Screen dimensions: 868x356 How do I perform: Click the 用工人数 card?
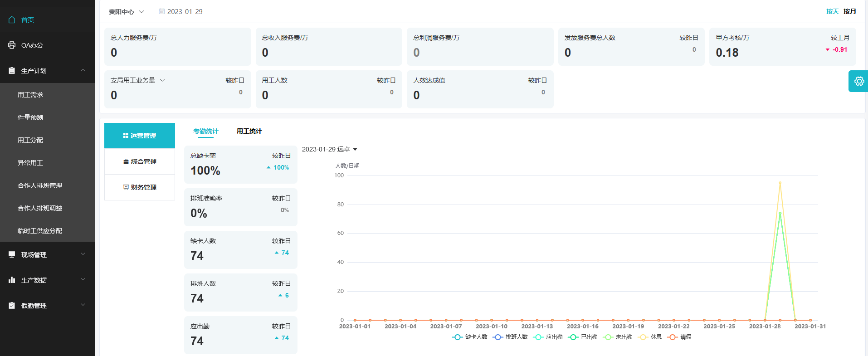pyautogui.click(x=329, y=89)
